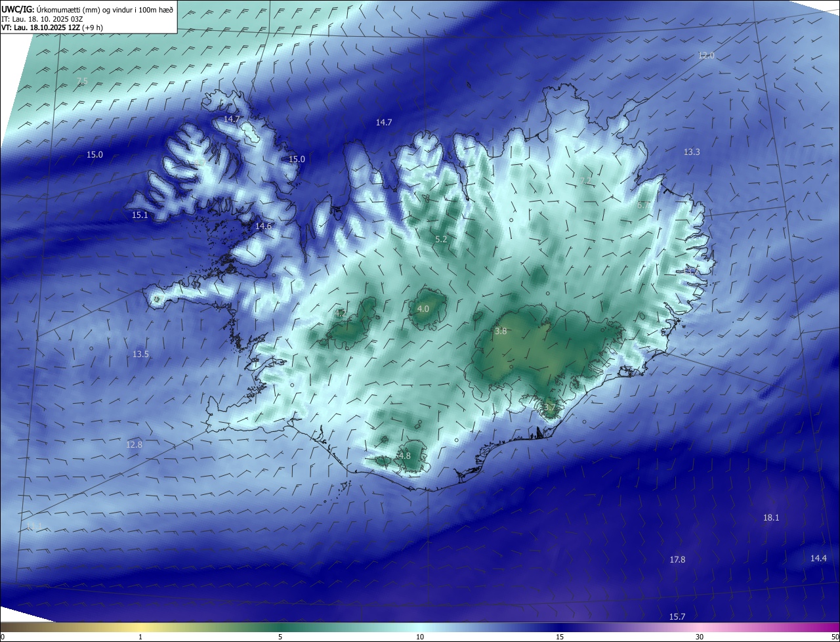Click the 13.5 value label
This screenshot has height=642, width=840.
pos(140,354)
